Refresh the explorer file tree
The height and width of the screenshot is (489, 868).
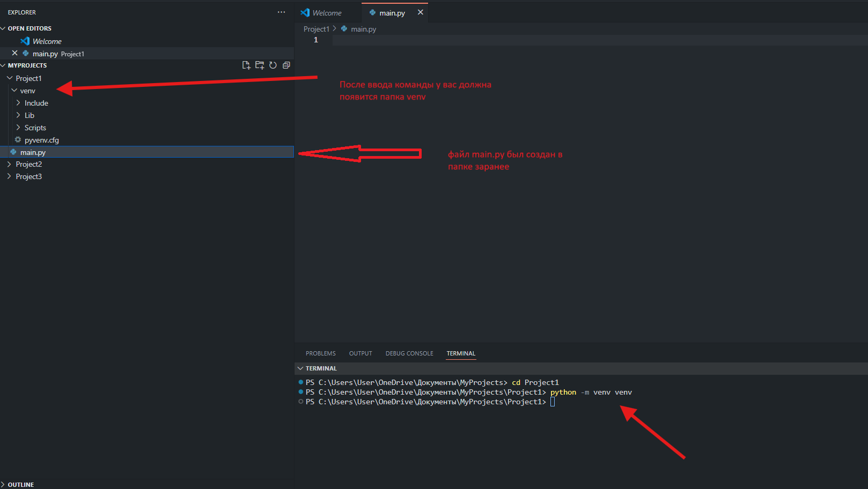click(273, 65)
